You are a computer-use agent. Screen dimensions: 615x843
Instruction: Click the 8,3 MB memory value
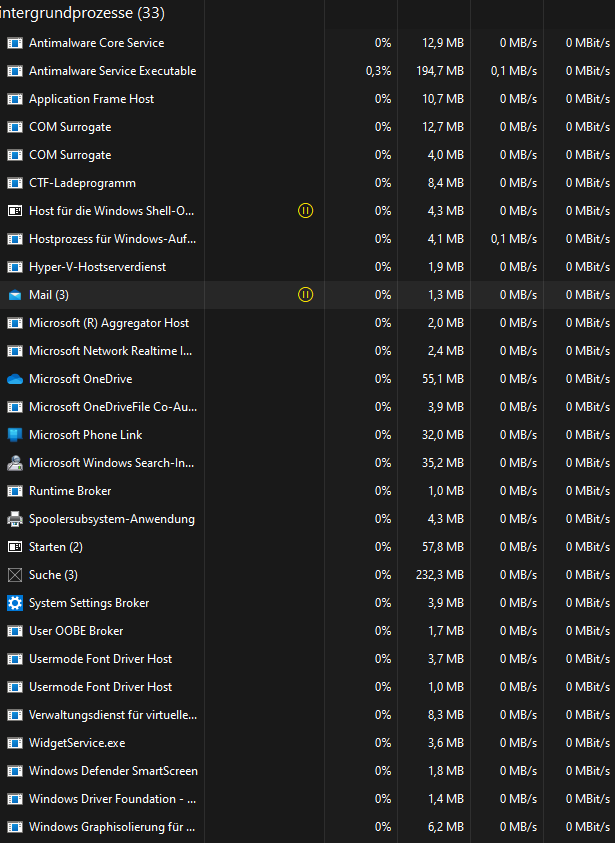(x=446, y=715)
